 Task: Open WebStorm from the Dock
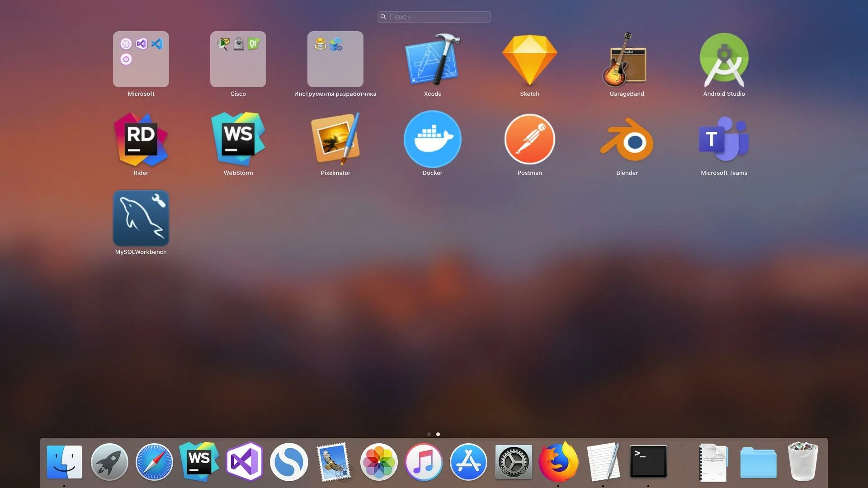[199, 462]
